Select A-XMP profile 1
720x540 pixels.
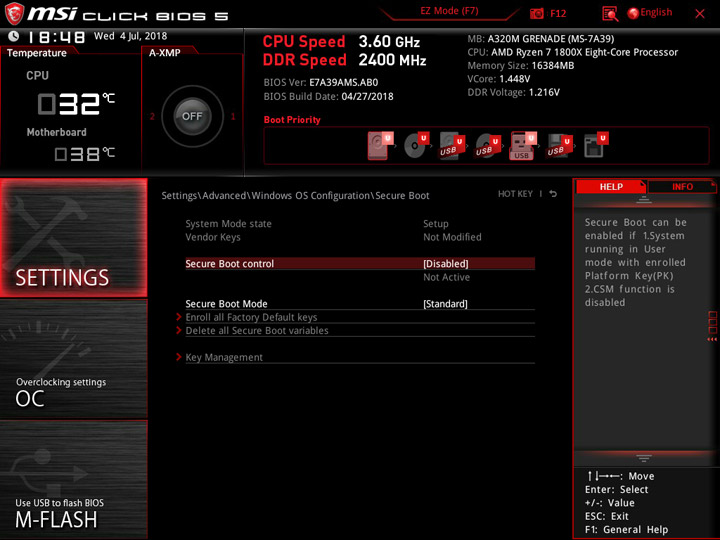coord(233,116)
